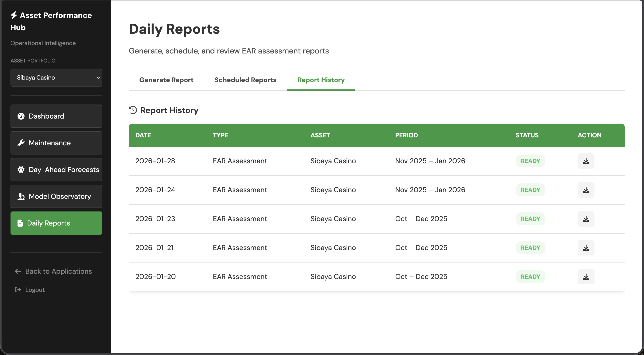The width and height of the screenshot is (644, 355).
Task: Click the Maintenance wrench icon
Action: 21,143
